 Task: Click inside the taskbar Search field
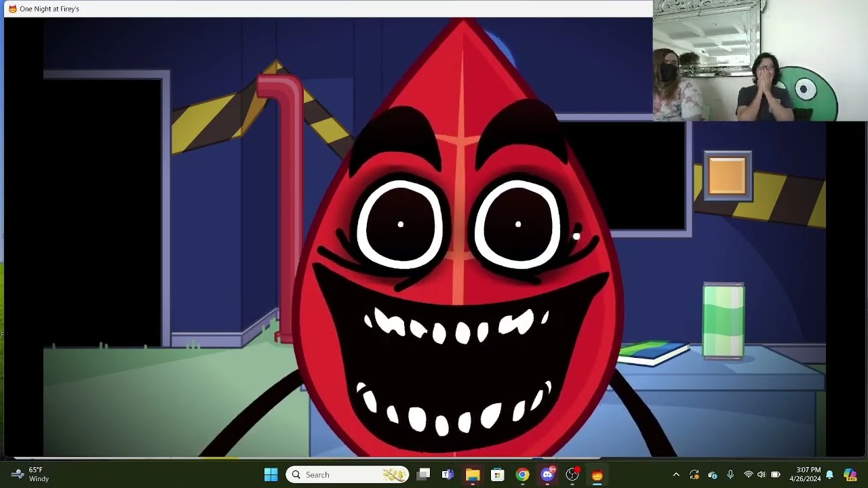tap(346, 474)
